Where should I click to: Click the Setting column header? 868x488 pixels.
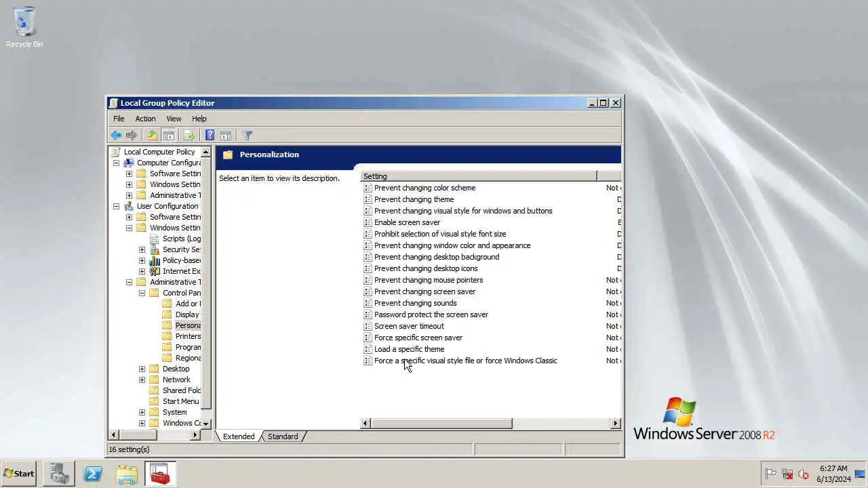[x=479, y=176]
